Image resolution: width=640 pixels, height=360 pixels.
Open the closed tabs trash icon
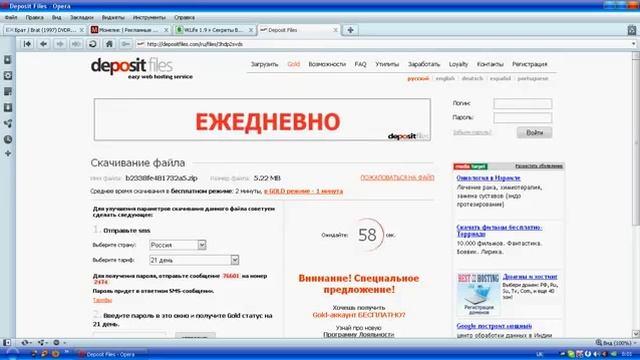[x=632, y=30]
